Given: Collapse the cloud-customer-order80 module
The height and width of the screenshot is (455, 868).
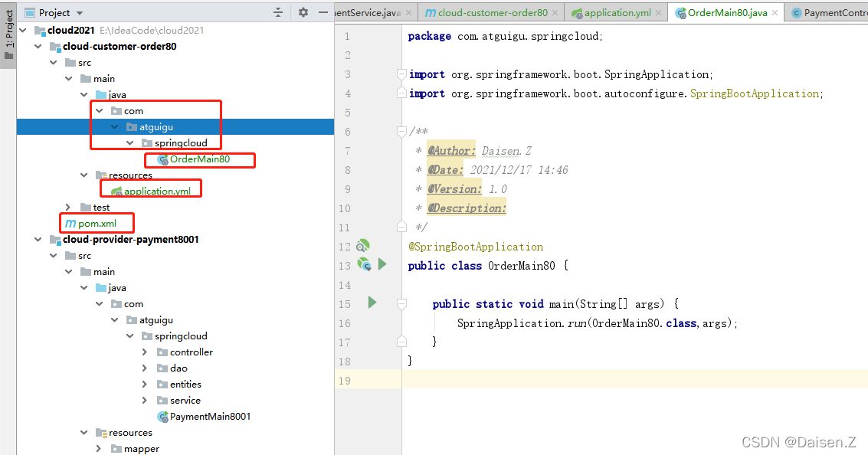Looking at the screenshot, I should tap(38, 47).
